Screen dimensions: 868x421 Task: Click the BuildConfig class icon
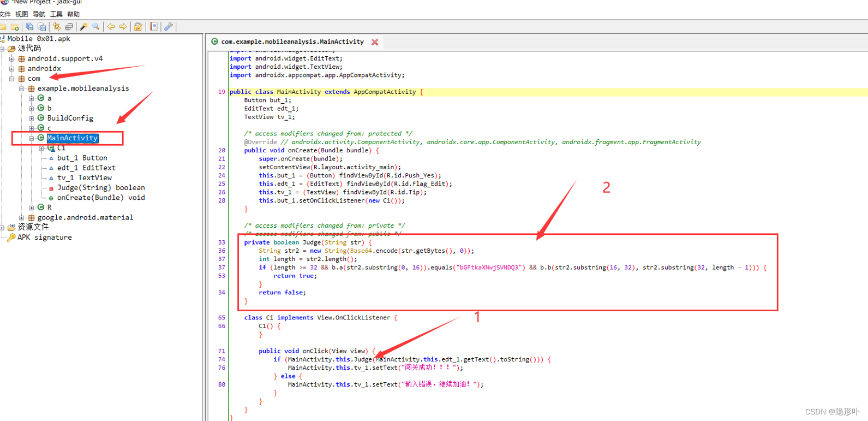41,118
